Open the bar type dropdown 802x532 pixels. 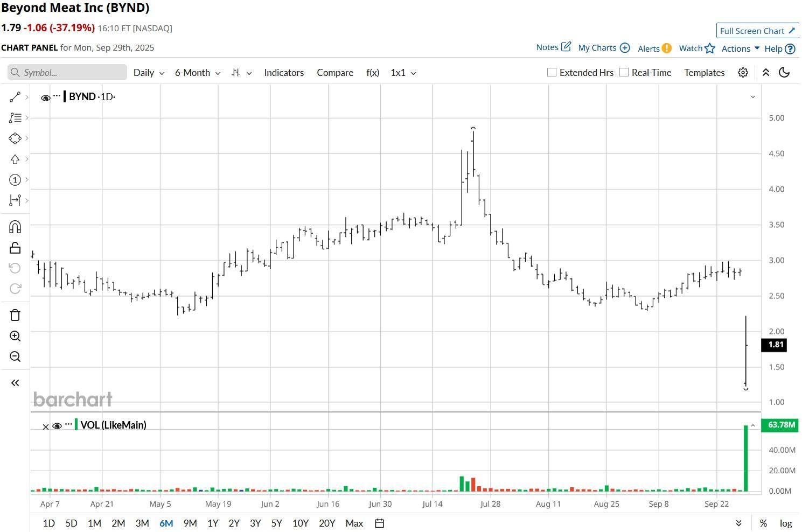coord(241,73)
